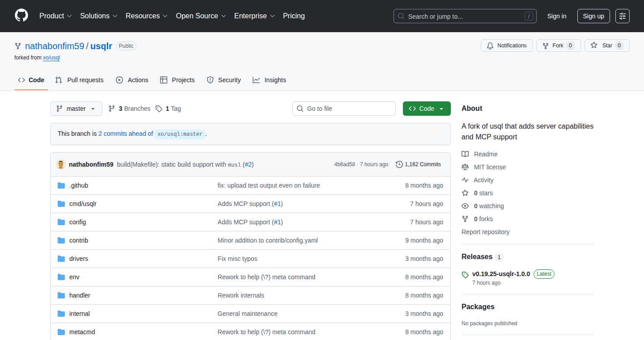The image size is (644, 340).
Task: Open the 2 commits ahead of link
Action: coord(126,134)
